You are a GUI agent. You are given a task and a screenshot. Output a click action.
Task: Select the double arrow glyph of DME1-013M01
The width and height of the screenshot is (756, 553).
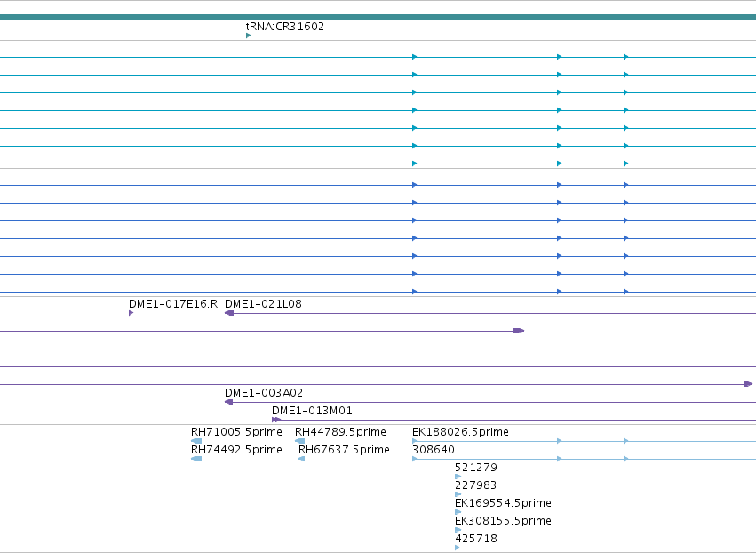(x=276, y=420)
